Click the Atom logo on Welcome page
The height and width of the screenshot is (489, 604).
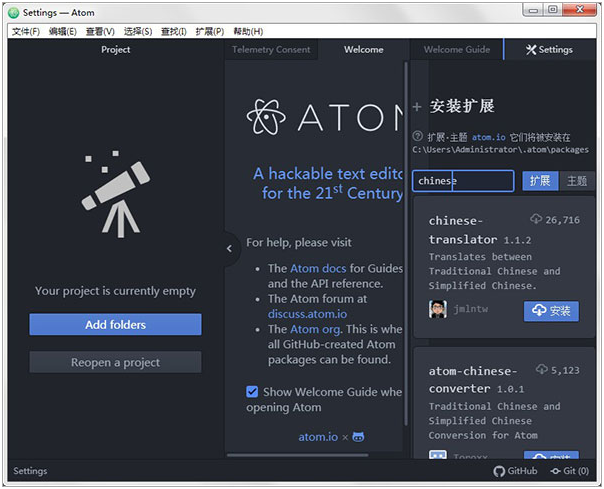[x=266, y=117]
